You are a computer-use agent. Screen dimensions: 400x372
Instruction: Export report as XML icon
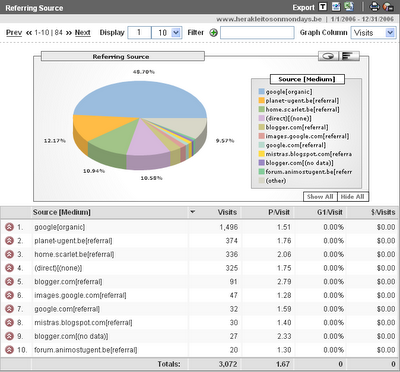(336, 7)
